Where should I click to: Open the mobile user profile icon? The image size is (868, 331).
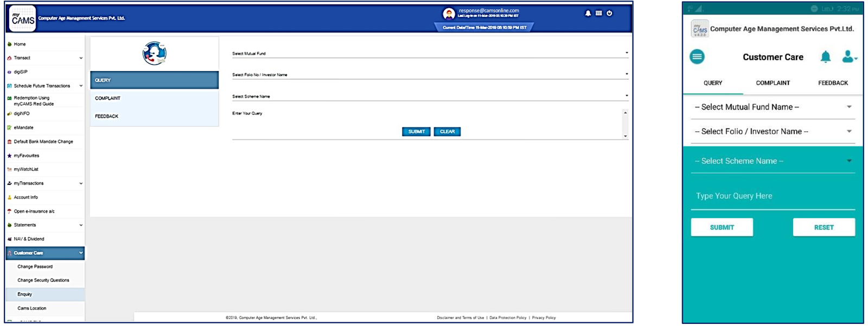(848, 57)
